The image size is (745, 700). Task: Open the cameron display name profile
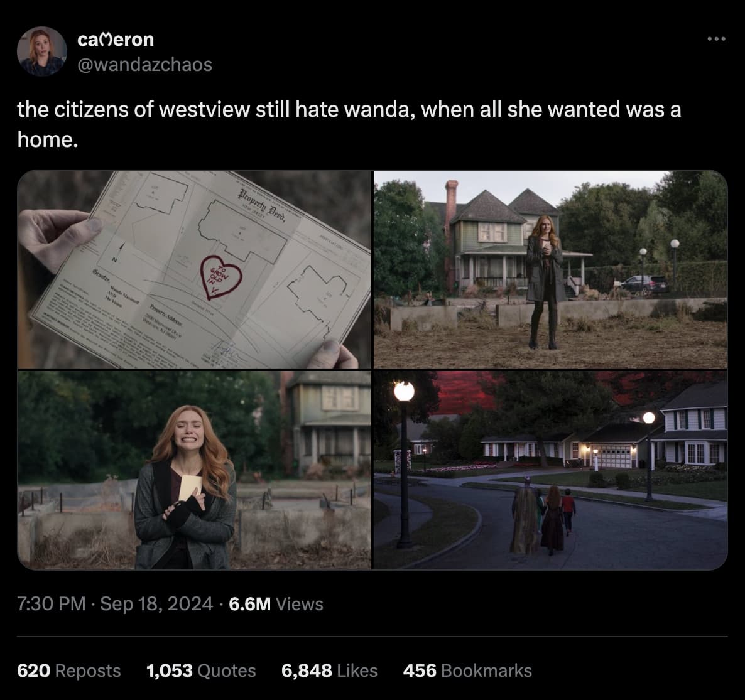116,40
